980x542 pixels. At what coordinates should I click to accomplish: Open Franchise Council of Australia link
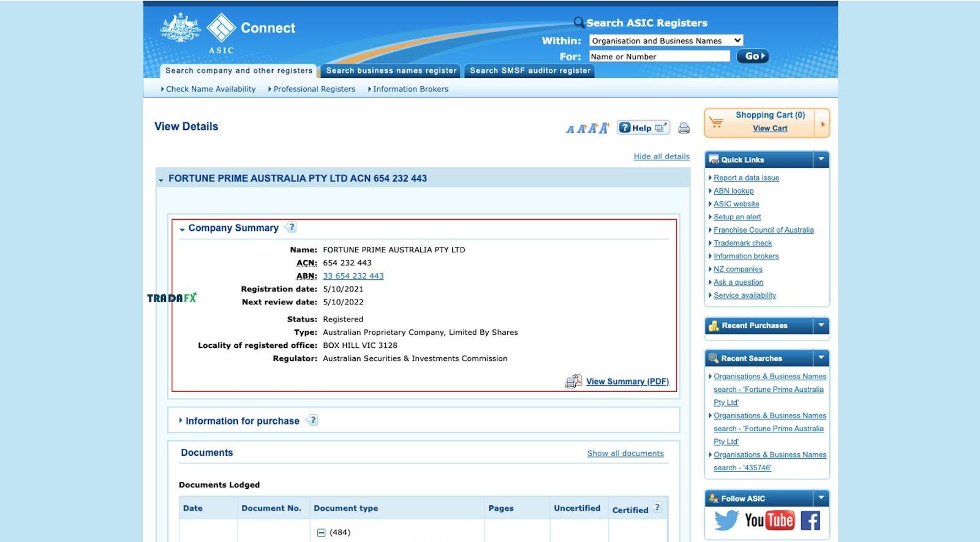click(763, 230)
